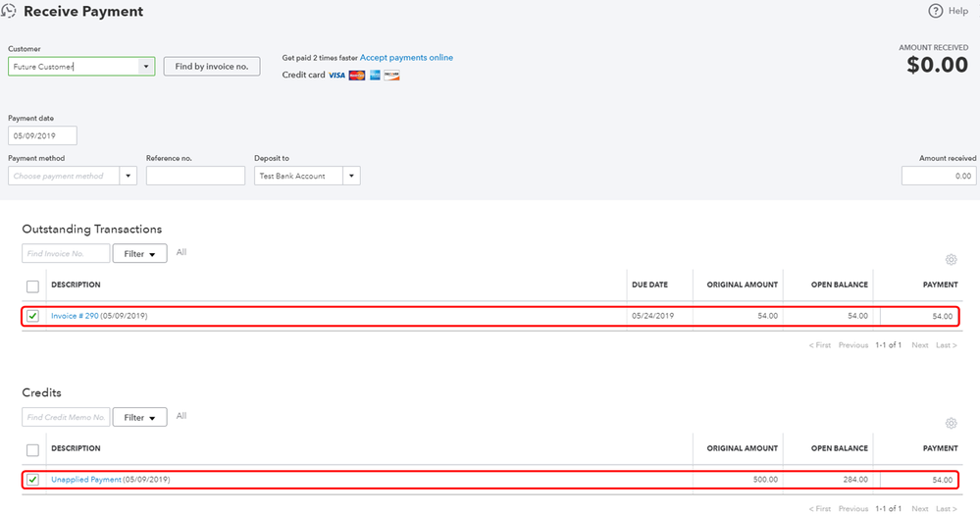Open Outstanding Transactions table settings gear
Viewport: 980px width, 516px height.
pyautogui.click(x=952, y=259)
